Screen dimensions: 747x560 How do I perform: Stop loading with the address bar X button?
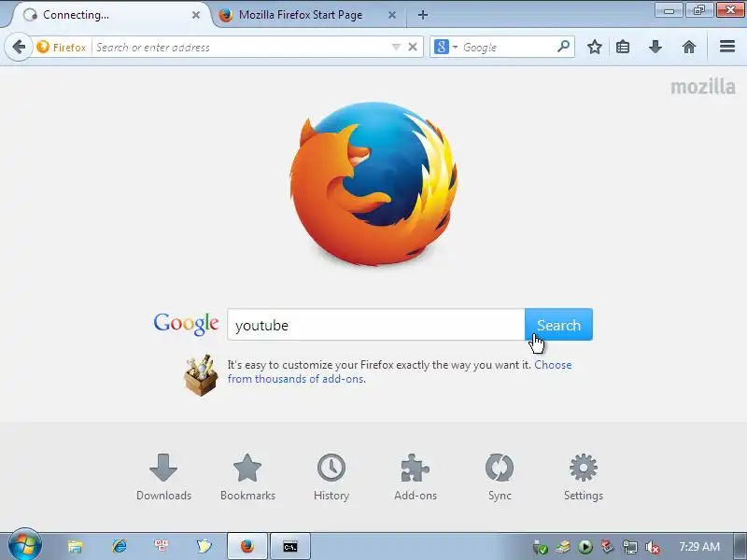click(413, 47)
